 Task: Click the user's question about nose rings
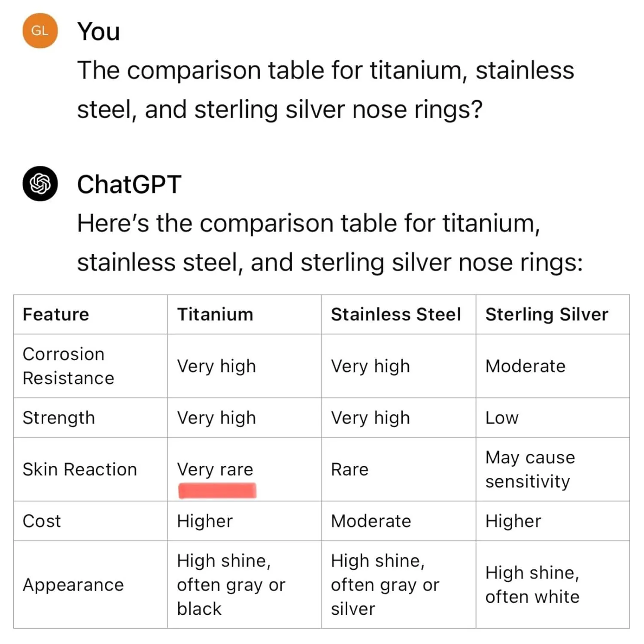coord(325,89)
